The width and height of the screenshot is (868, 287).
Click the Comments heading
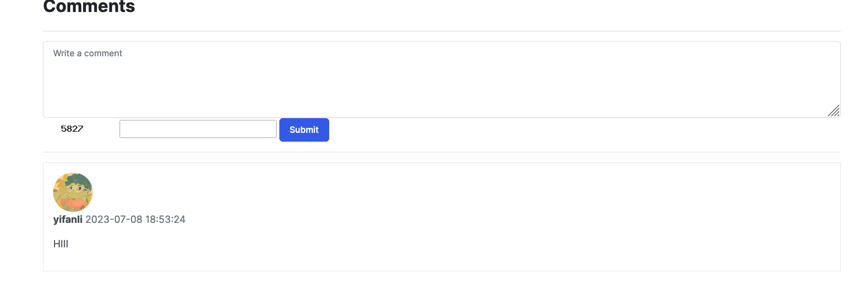(x=89, y=6)
